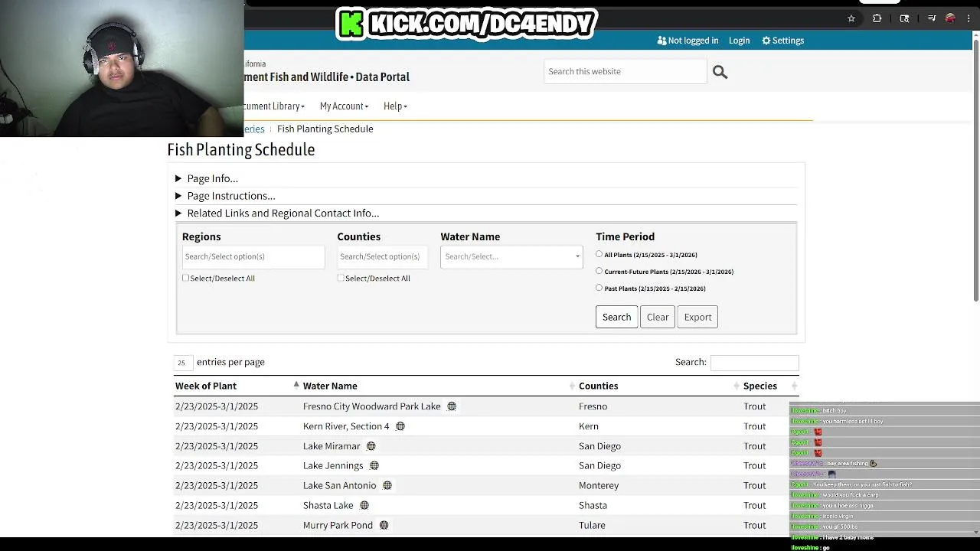The height and width of the screenshot is (551, 980).
Task: Open the map globe for Shasta Lake
Action: coord(364,505)
